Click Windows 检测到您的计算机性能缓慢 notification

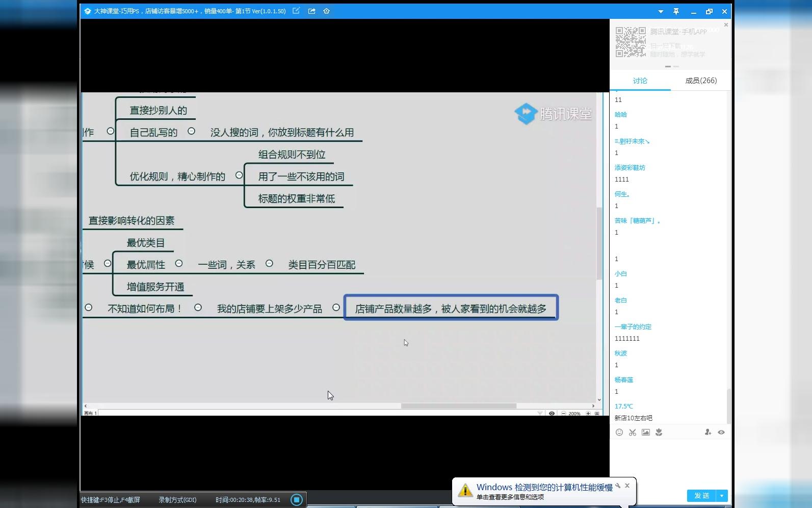[544, 487]
